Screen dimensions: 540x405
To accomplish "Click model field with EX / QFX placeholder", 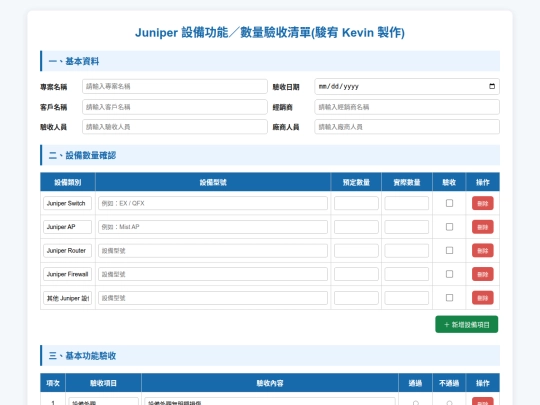I will 213,203.
